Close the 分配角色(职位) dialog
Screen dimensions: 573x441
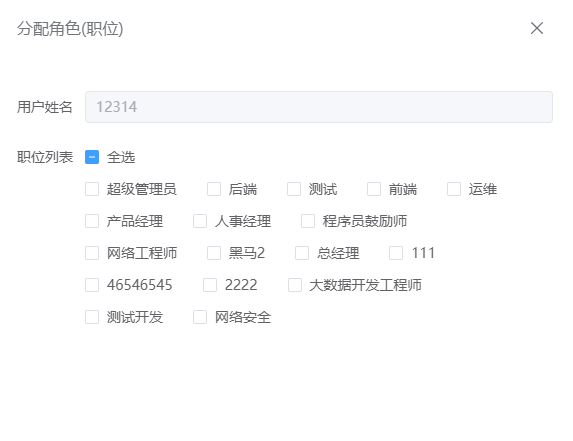[536, 28]
